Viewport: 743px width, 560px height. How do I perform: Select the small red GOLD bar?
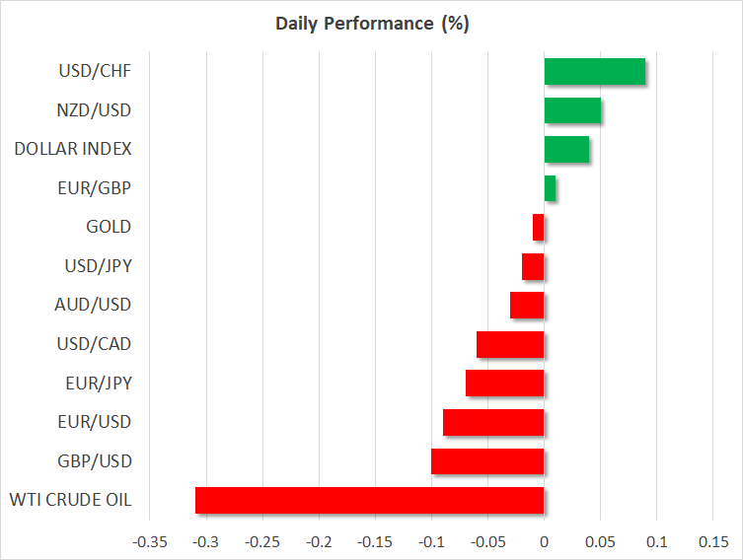(x=539, y=228)
